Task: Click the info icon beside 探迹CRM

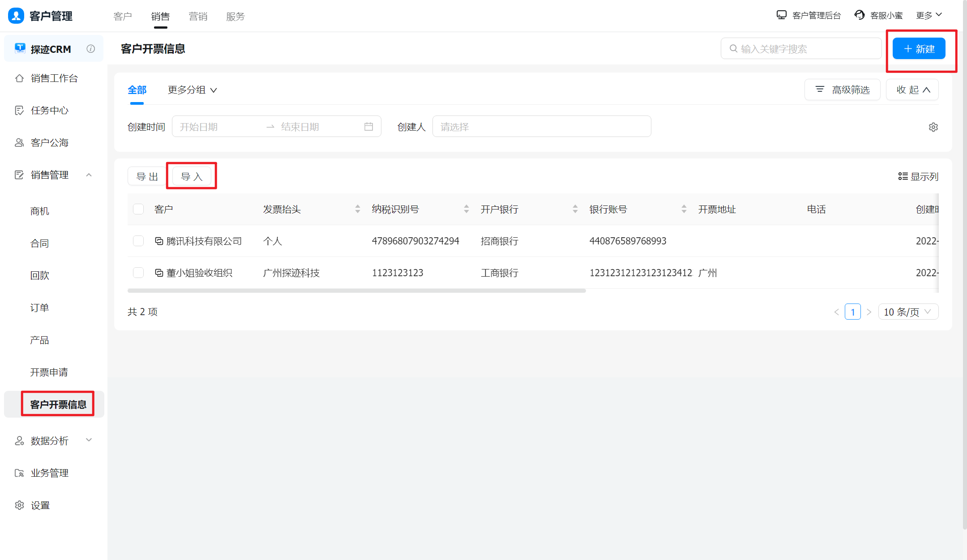Action: [91, 49]
